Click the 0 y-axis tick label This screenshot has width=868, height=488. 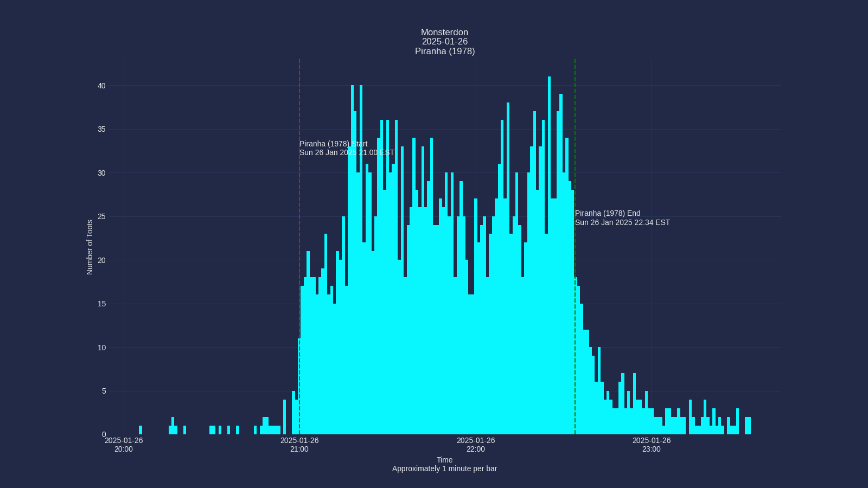tap(104, 435)
